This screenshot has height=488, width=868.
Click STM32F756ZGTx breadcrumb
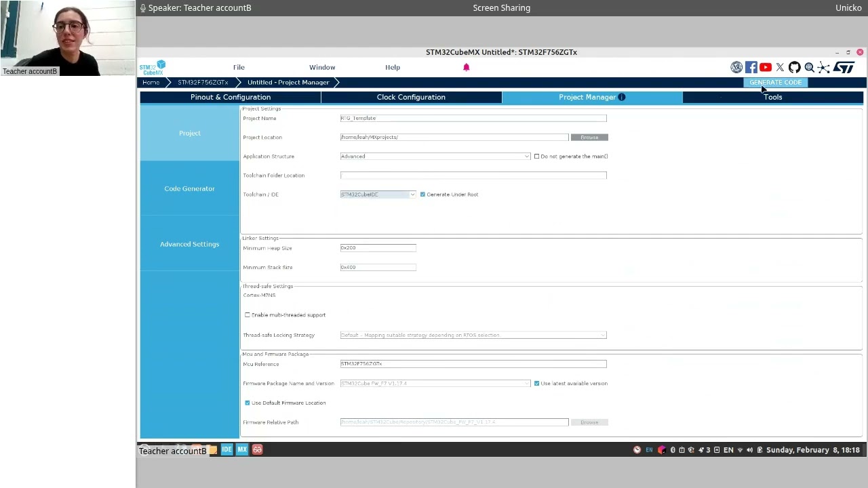point(203,82)
